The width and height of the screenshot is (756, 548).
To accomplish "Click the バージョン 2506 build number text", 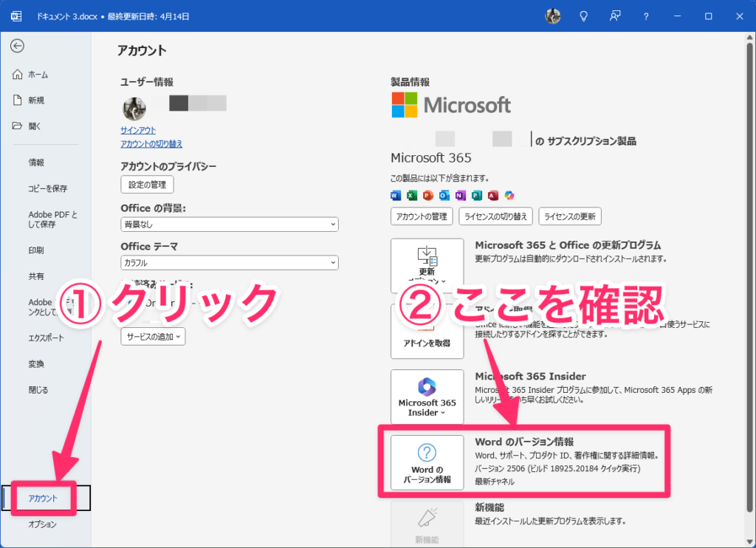I will coord(558,468).
